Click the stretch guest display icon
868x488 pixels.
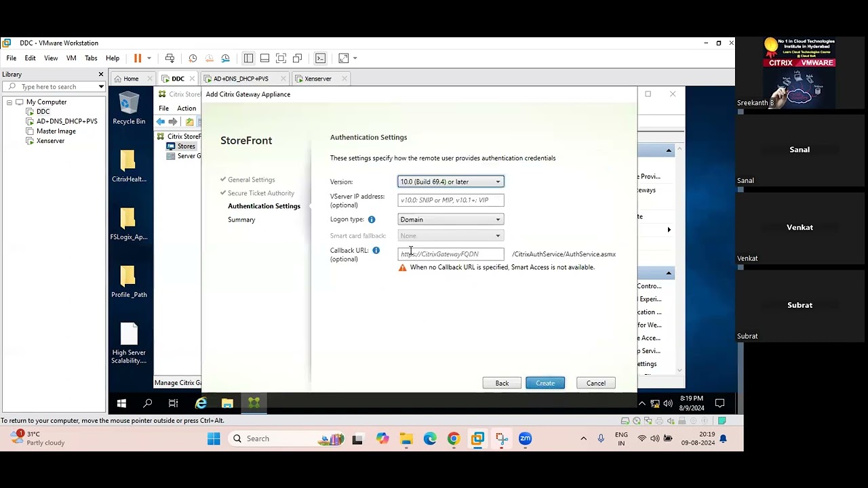point(344,58)
